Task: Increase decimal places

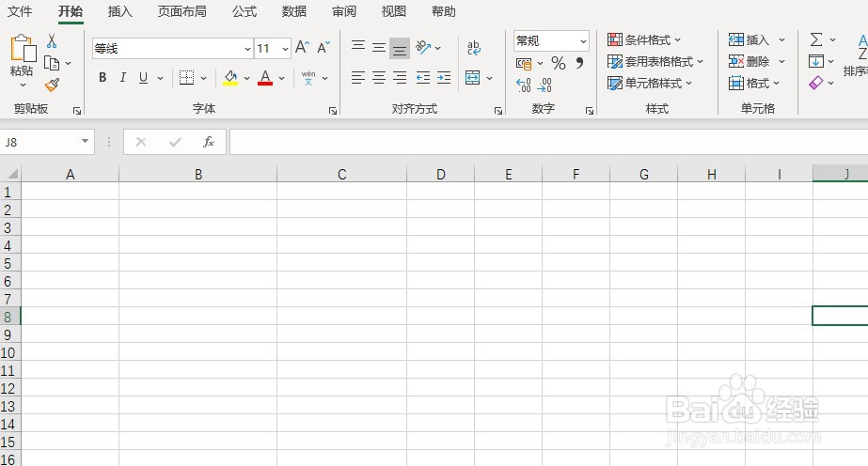Action: [x=524, y=85]
